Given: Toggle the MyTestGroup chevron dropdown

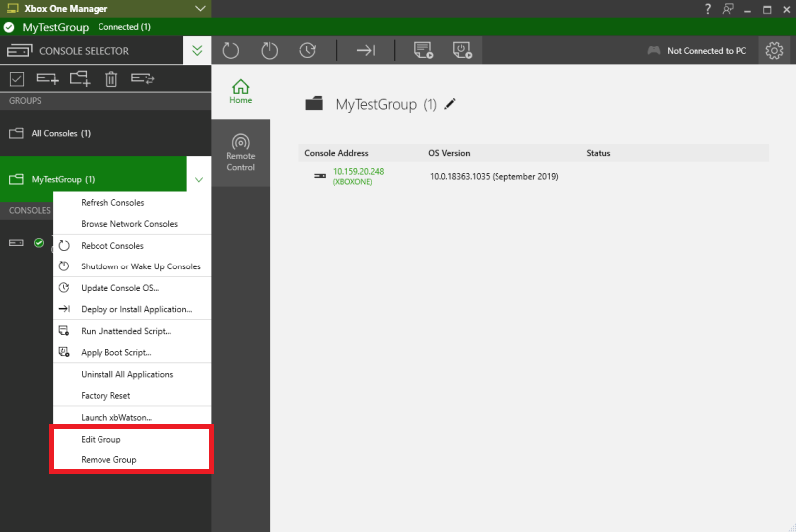Looking at the screenshot, I should [x=199, y=179].
